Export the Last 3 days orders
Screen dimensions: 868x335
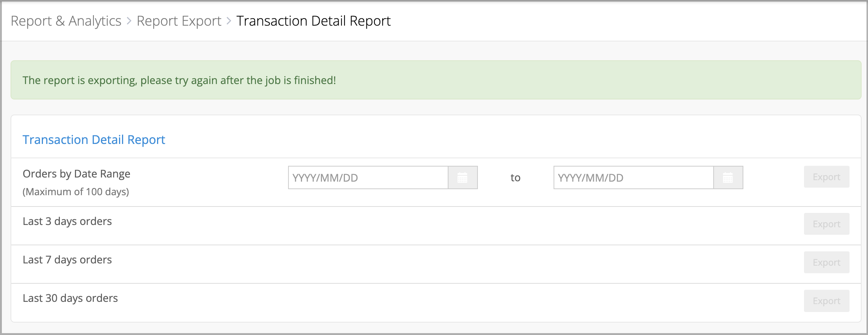[826, 224]
